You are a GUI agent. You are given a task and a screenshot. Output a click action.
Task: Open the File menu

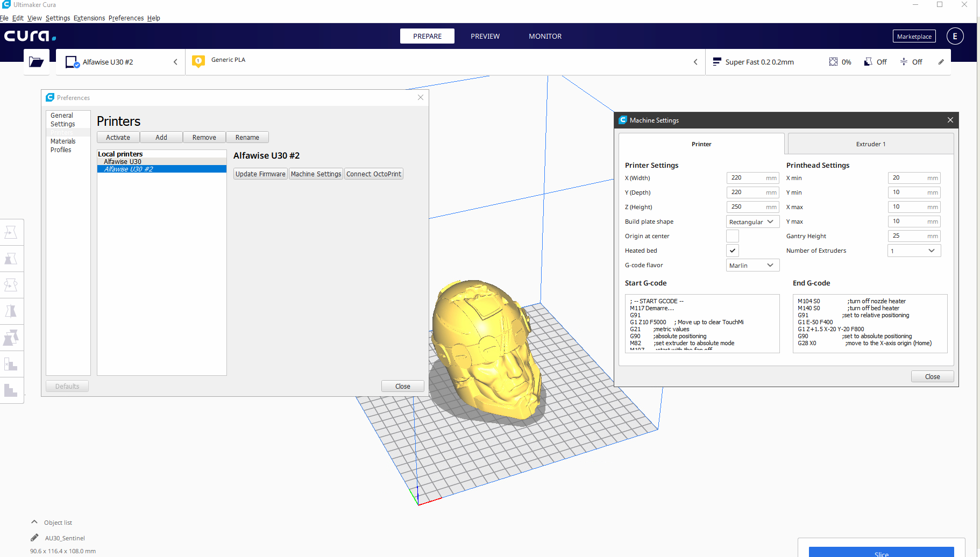coord(4,18)
